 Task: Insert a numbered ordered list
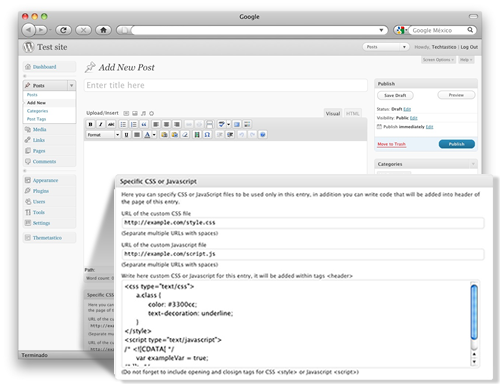[x=133, y=124]
